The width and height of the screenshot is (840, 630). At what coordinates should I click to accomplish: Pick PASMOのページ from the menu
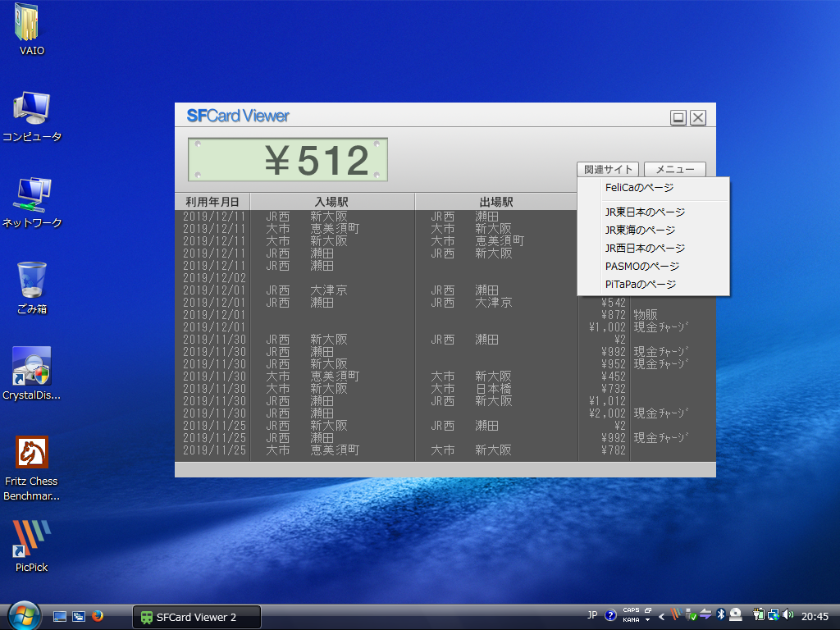pos(654,267)
